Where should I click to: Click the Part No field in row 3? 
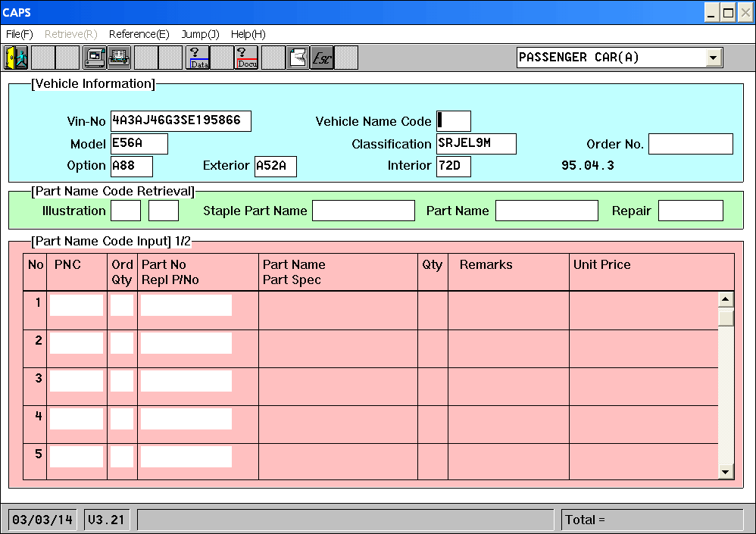click(186, 381)
